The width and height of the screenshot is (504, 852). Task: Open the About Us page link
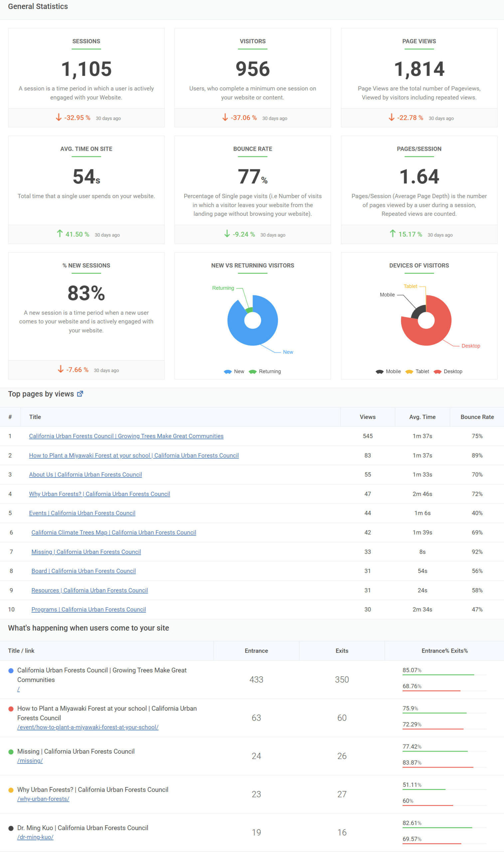click(85, 475)
